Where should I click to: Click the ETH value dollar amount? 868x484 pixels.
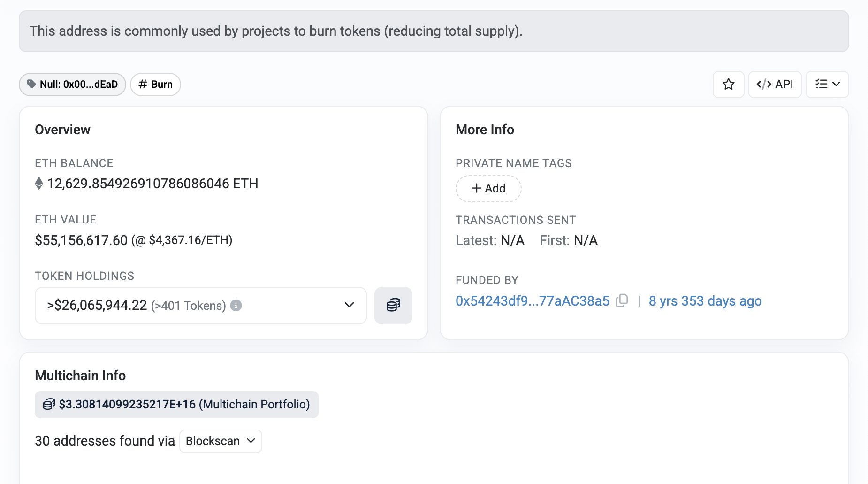pos(81,240)
